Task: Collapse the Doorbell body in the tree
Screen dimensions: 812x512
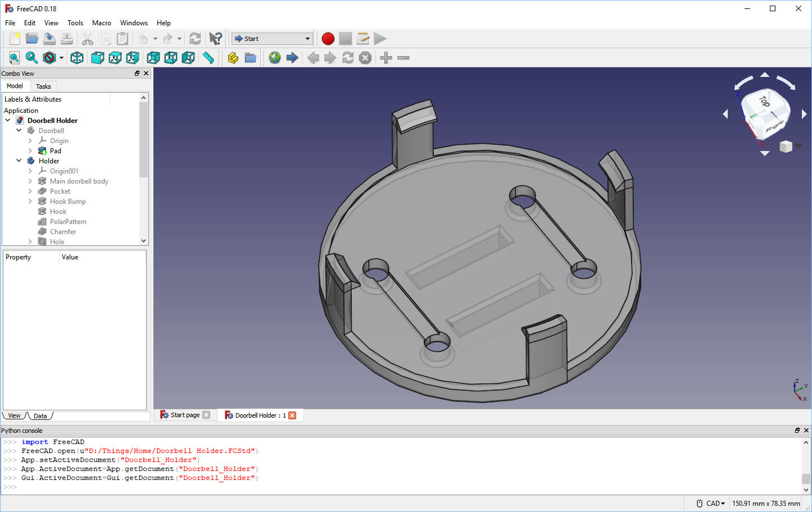Action: pos(19,130)
